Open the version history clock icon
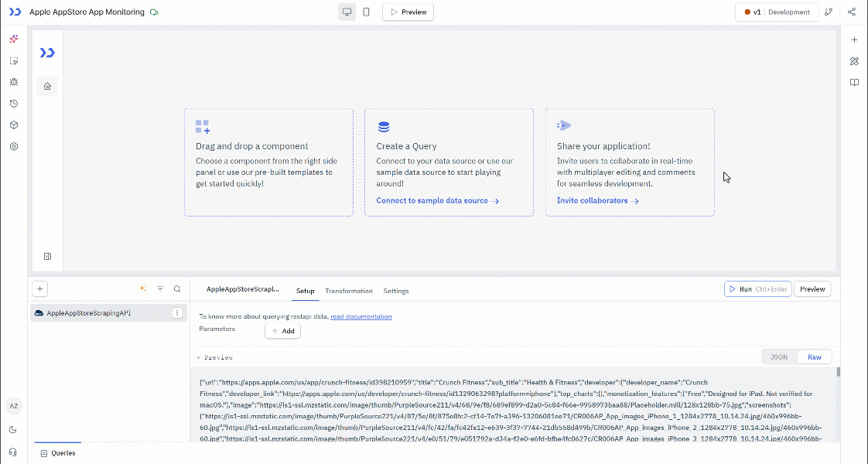The image size is (868, 464). coord(14,104)
